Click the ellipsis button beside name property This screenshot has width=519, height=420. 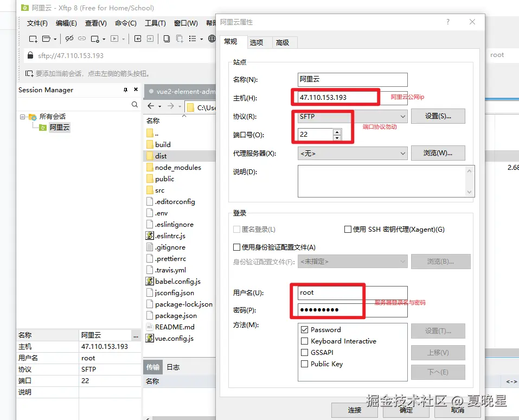[x=136, y=335]
